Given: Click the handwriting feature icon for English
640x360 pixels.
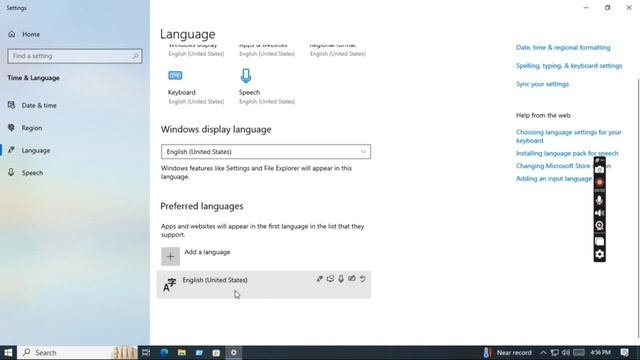Looking at the screenshot, I should 351,279.
